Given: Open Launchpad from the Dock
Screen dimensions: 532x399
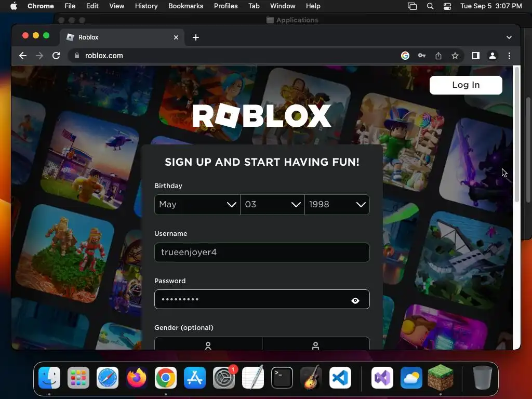Looking at the screenshot, I should pyautogui.click(x=78, y=378).
